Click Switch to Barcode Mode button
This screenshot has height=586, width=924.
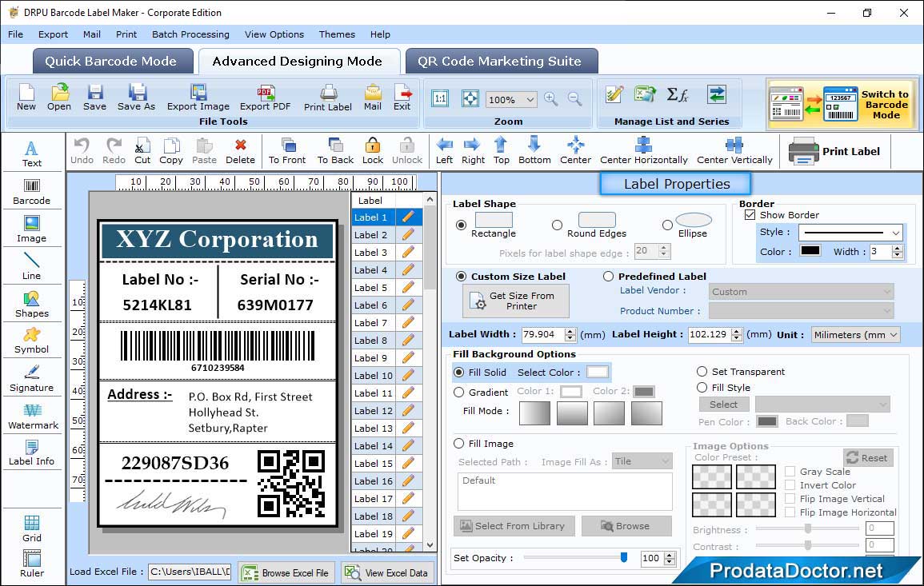point(842,104)
